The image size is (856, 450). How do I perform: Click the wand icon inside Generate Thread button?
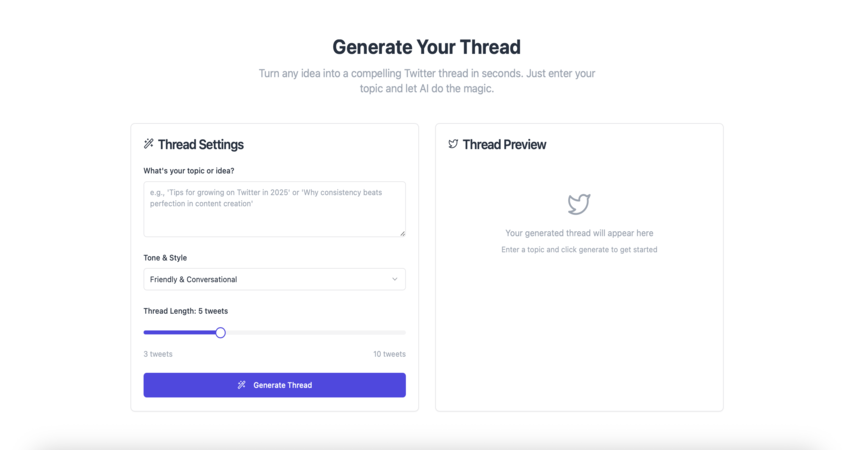point(241,385)
